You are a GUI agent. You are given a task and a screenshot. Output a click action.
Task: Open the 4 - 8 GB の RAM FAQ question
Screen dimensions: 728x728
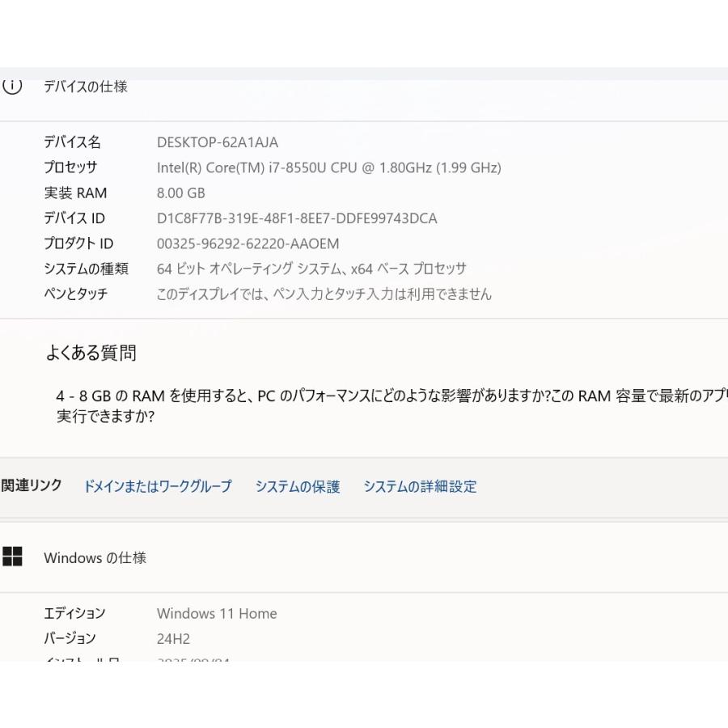pos(392,406)
